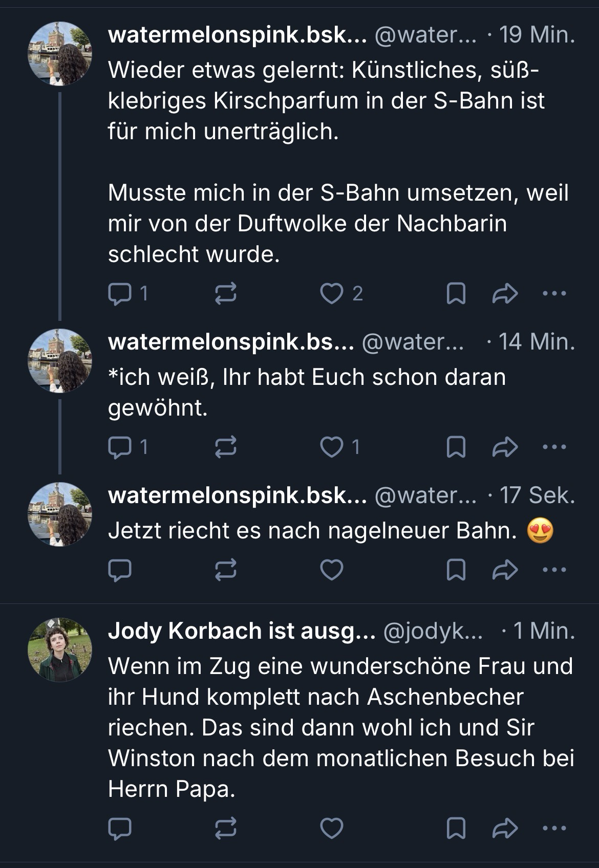
Task: Reply to the Kirschparfum post
Action: (x=121, y=294)
